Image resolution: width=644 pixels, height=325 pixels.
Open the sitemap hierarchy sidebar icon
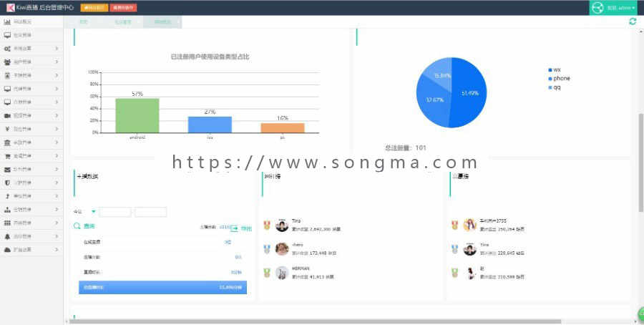coord(7,210)
